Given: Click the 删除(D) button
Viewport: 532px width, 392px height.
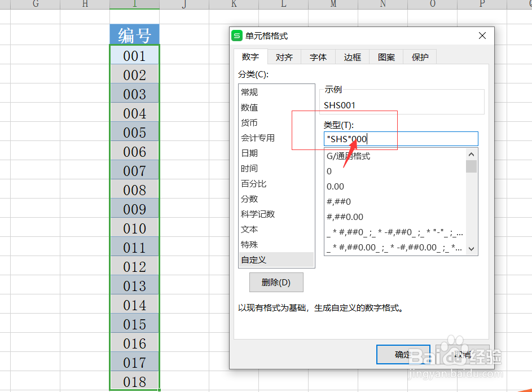Looking at the screenshot, I should click(x=276, y=282).
